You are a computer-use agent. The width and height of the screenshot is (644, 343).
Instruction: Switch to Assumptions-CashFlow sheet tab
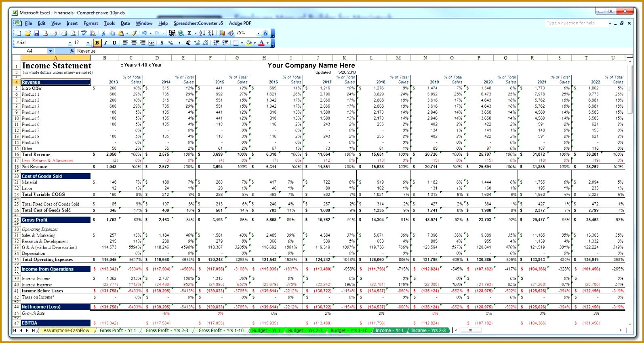click(66, 330)
